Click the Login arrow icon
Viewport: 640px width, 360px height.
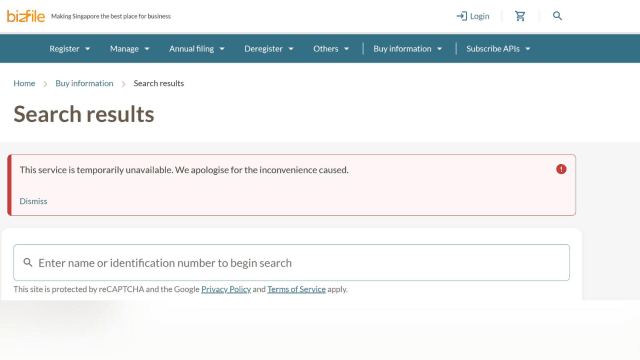click(x=462, y=16)
